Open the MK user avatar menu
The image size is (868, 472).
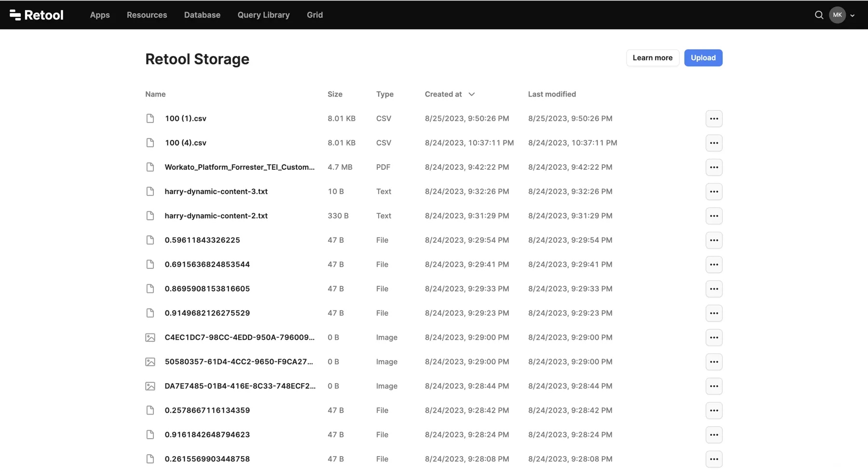pyautogui.click(x=837, y=15)
